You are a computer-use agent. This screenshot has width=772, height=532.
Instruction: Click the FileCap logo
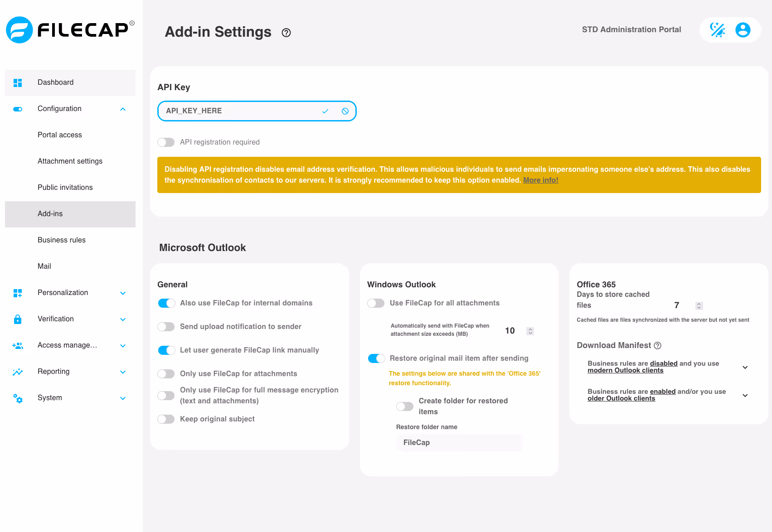(x=70, y=30)
